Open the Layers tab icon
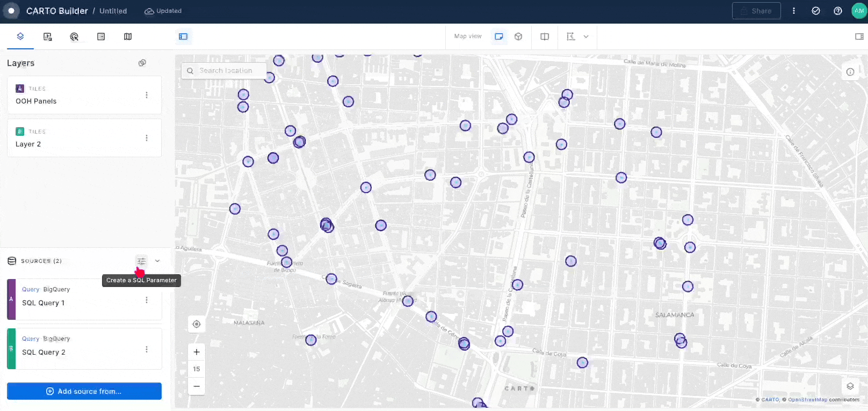 coord(20,36)
